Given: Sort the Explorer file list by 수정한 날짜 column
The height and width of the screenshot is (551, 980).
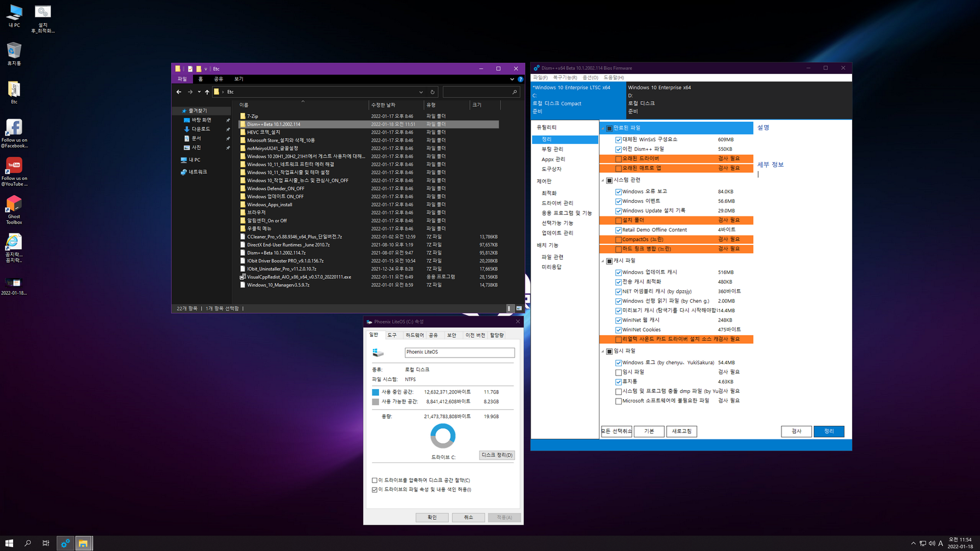Looking at the screenshot, I should pyautogui.click(x=396, y=105).
